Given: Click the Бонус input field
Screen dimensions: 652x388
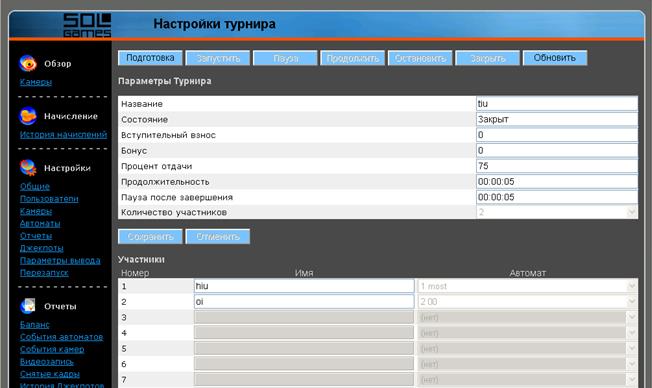Looking at the screenshot, I should tap(557, 151).
